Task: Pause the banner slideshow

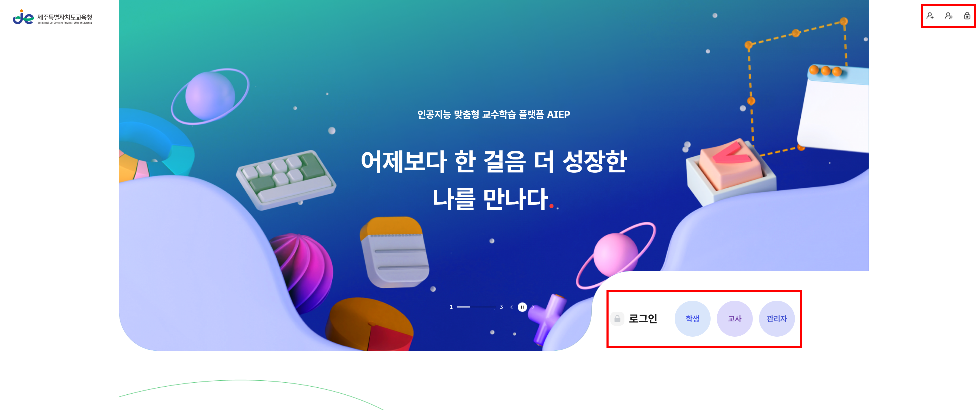Action: click(x=522, y=307)
